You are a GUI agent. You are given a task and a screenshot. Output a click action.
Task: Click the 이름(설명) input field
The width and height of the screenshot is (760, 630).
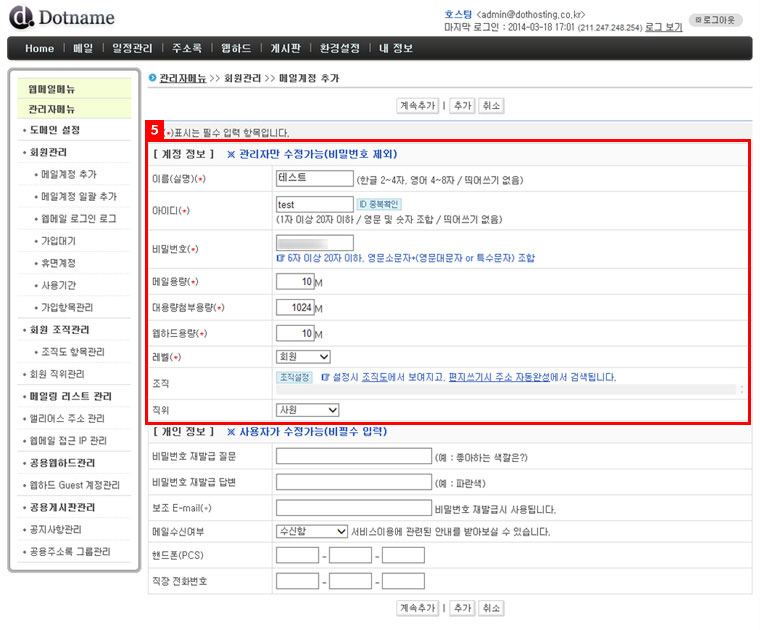point(314,178)
